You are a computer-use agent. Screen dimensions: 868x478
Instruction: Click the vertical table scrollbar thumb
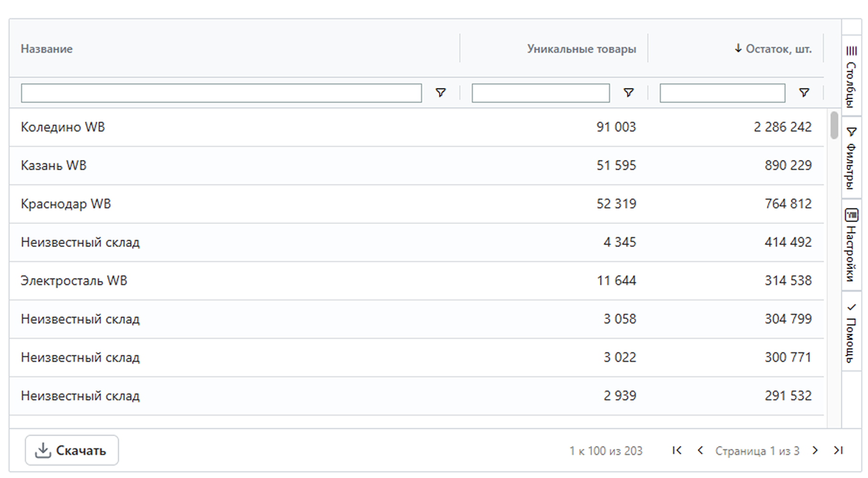point(834,125)
